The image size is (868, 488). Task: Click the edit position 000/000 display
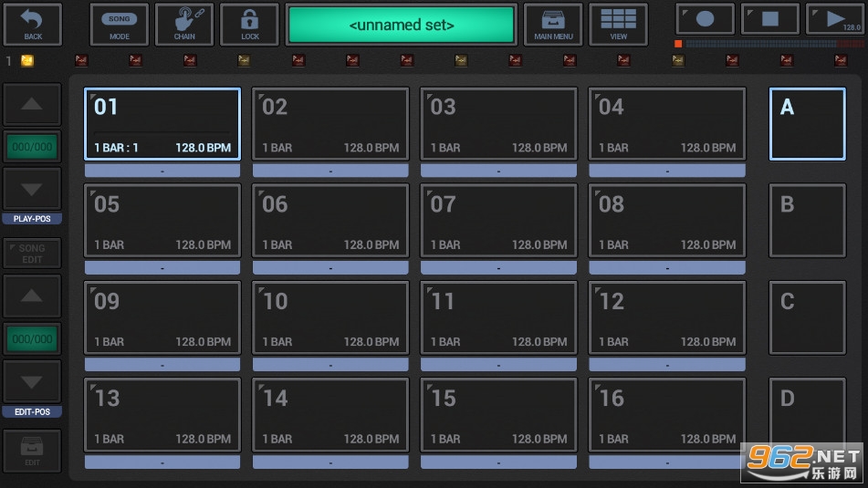32,338
